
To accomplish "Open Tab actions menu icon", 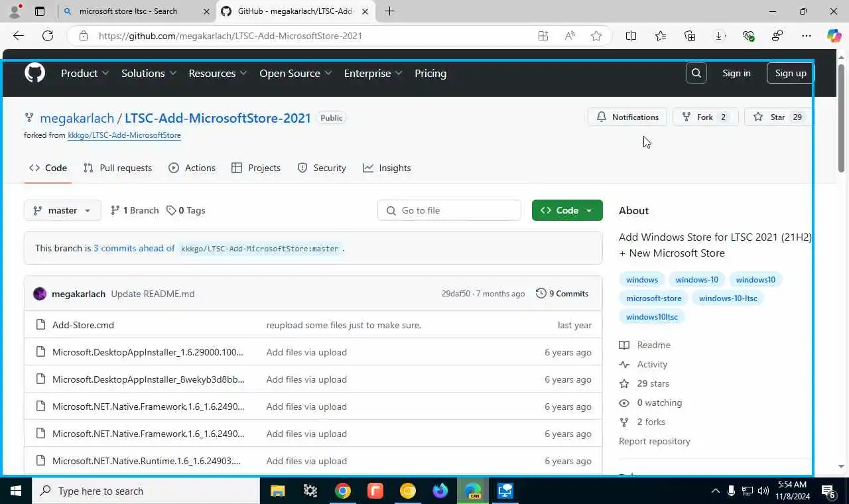I will (x=40, y=11).
